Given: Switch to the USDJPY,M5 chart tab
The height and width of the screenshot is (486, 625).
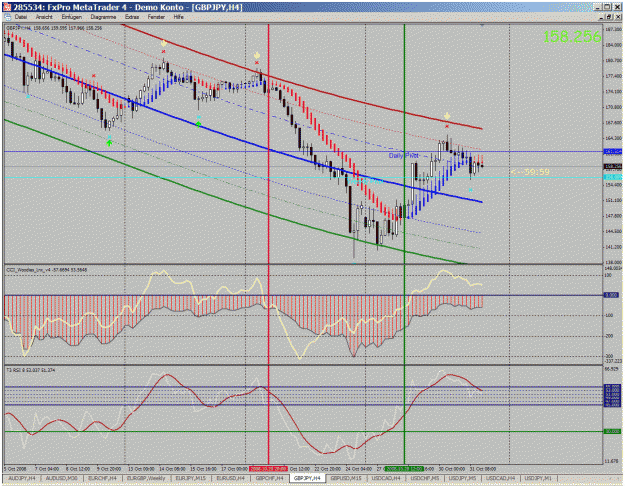Looking at the screenshot, I should (462, 478).
